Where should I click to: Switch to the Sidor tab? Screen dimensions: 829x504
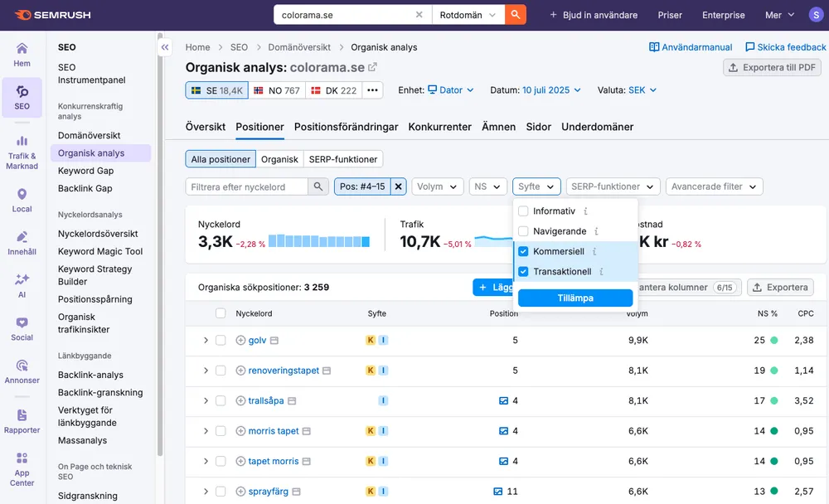[538, 127]
